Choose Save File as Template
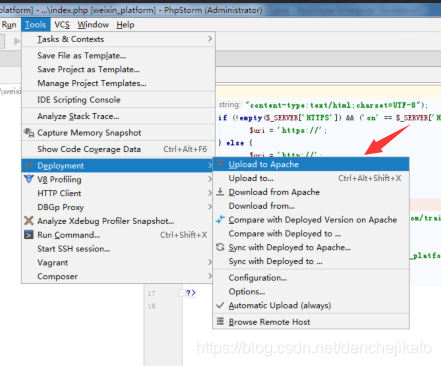The image size is (441, 366). tap(81, 56)
